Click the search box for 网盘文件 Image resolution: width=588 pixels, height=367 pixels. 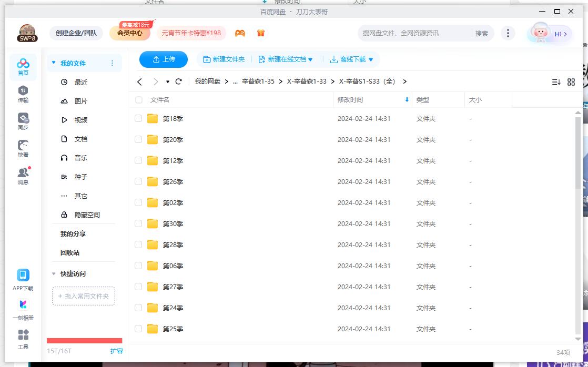pyautogui.click(x=413, y=33)
